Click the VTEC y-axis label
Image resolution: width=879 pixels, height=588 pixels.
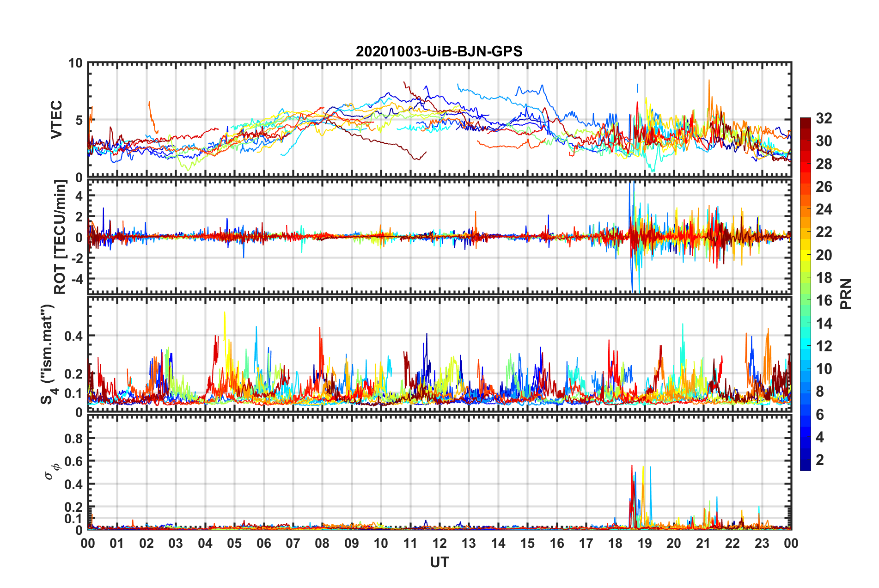[x=56, y=120]
